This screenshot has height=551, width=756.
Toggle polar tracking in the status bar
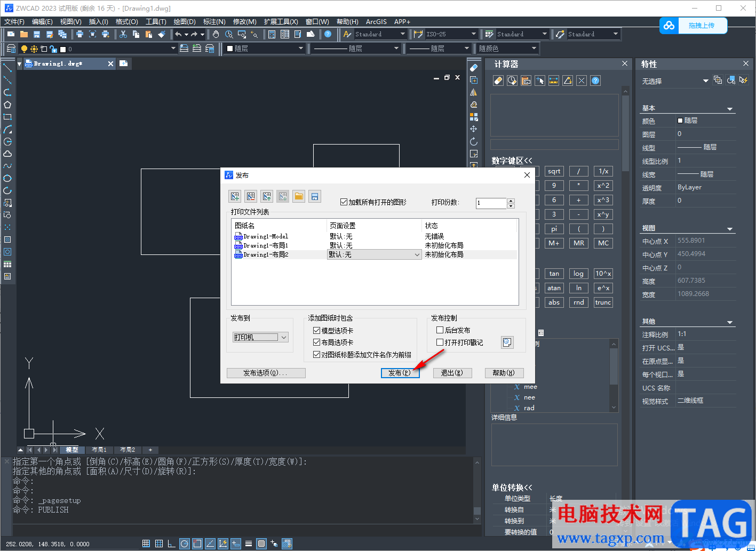point(185,544)
